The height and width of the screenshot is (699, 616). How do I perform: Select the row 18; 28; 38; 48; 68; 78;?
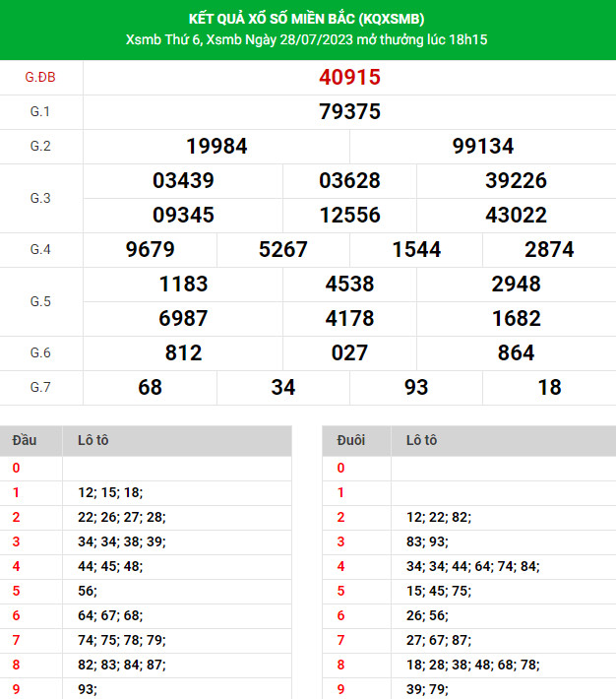click(469, 665)
